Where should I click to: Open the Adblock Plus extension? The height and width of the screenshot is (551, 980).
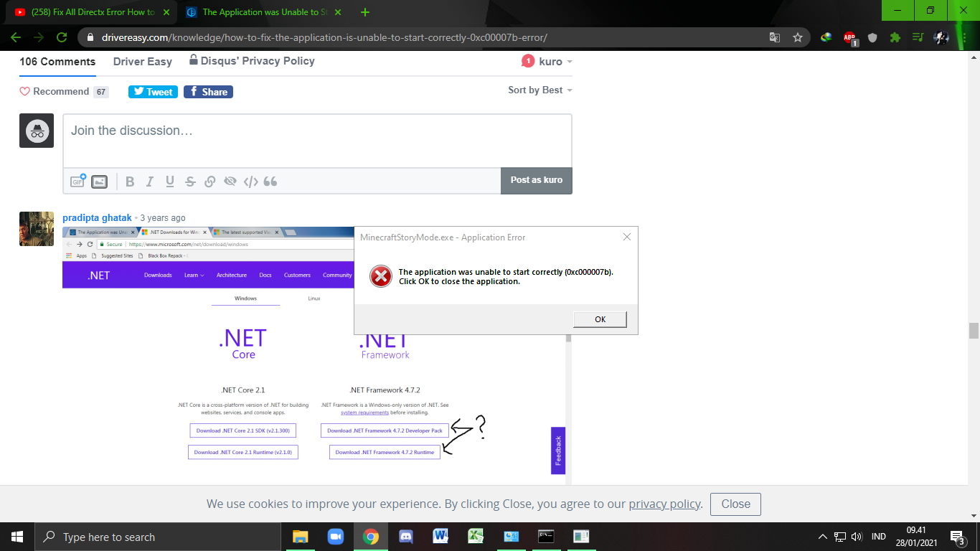pos(849,37)
